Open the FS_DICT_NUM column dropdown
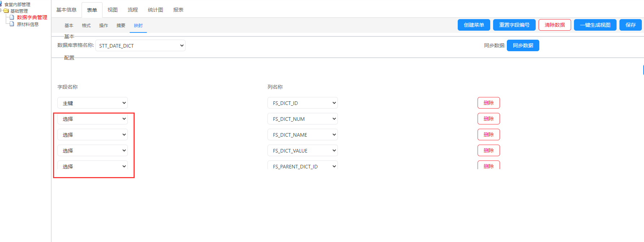Image resolution: width=644 pixels, height=242 pixels. coord(303,119)
